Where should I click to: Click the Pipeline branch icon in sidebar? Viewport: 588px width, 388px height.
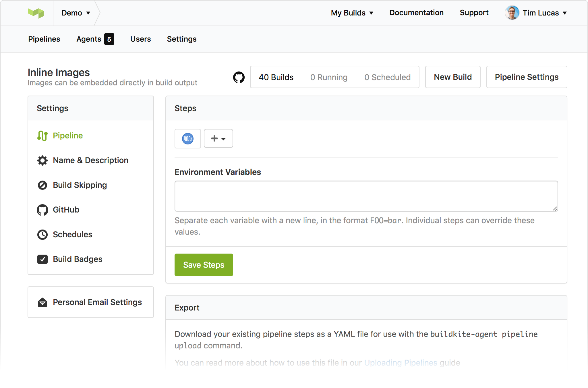click(42, 136)
